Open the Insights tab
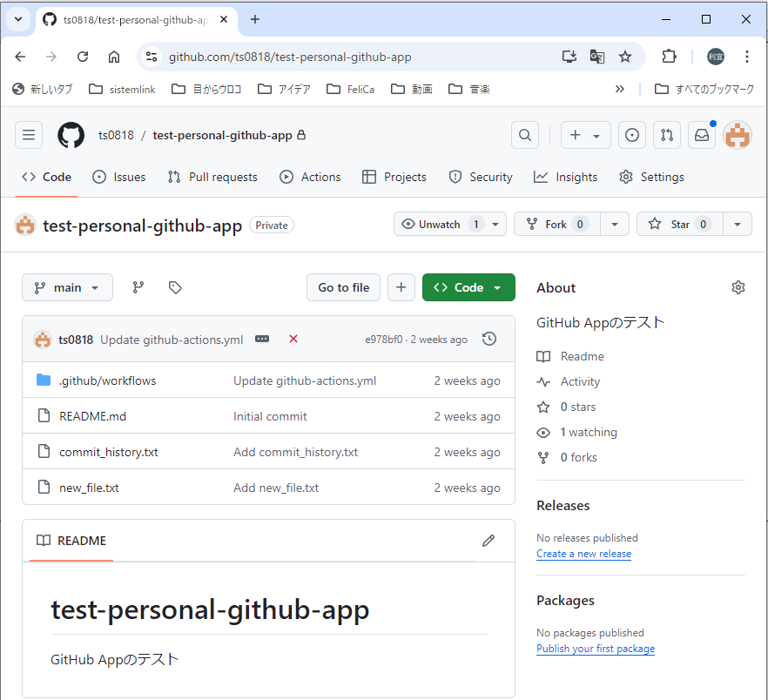The image size is (768, 700). (x=566, y=177)
